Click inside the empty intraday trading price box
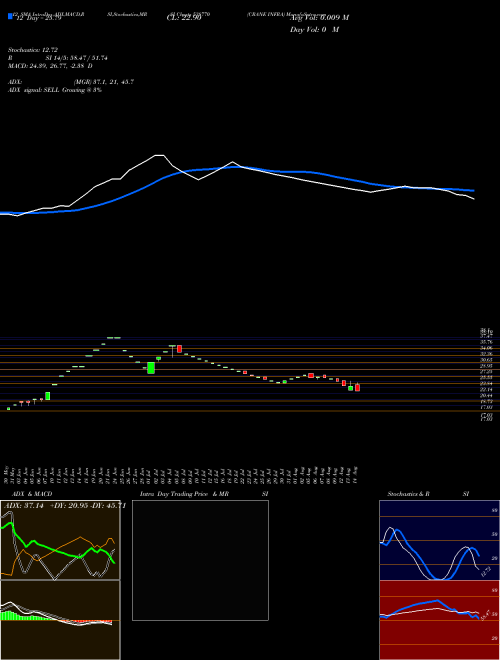The height and width of the screenshot is (660, 500). coord(200,560)
